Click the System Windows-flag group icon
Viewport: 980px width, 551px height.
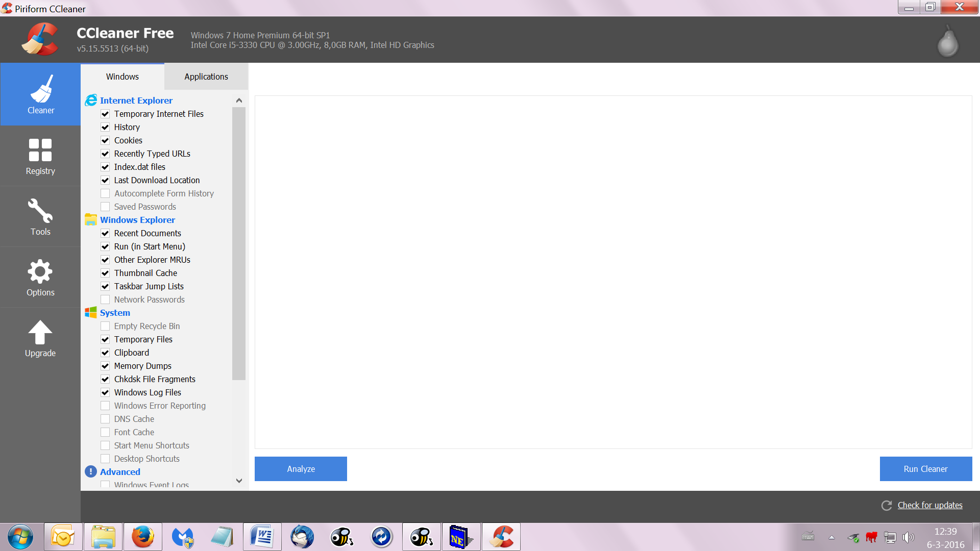pos(91,313)
